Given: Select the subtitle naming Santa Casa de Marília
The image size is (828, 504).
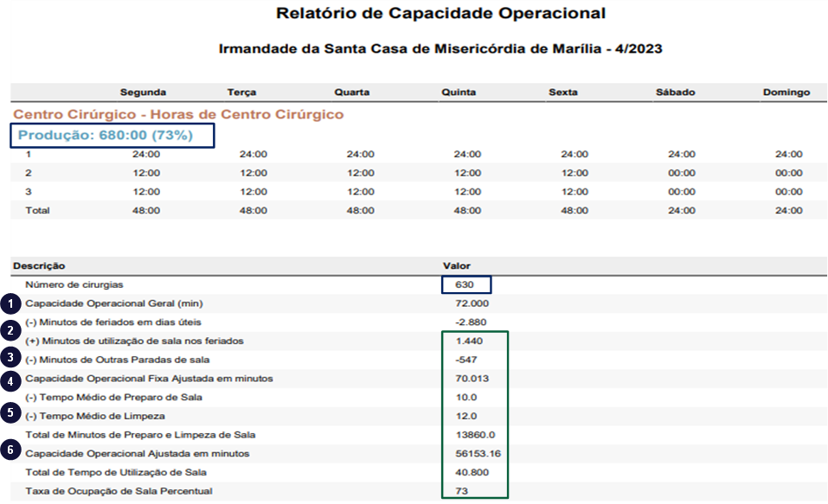Looking at the screenshot, I should [440, 48].
